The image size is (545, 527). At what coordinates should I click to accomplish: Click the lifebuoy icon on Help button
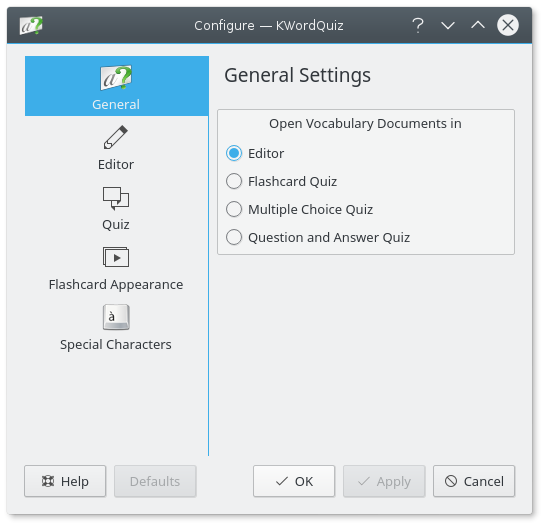(x=48, y=481)
